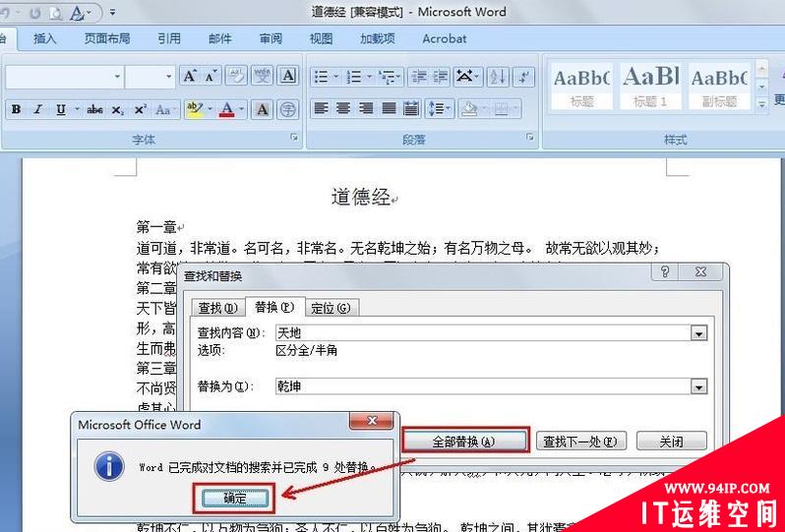Image resolution: width=785 pixels, height=532 pixels.
Task: Apply the 标题 1 style
Action: (650, 87)
